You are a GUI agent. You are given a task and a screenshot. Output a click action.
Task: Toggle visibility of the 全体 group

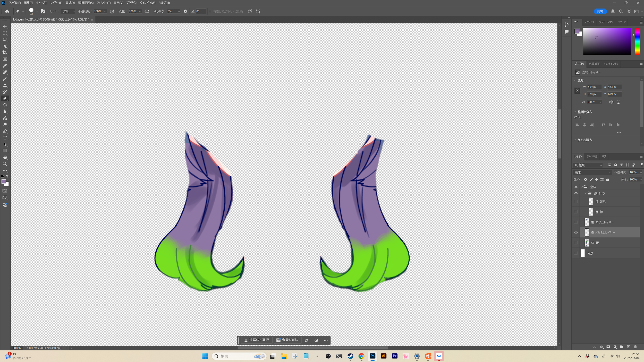[x=576, y=187]
